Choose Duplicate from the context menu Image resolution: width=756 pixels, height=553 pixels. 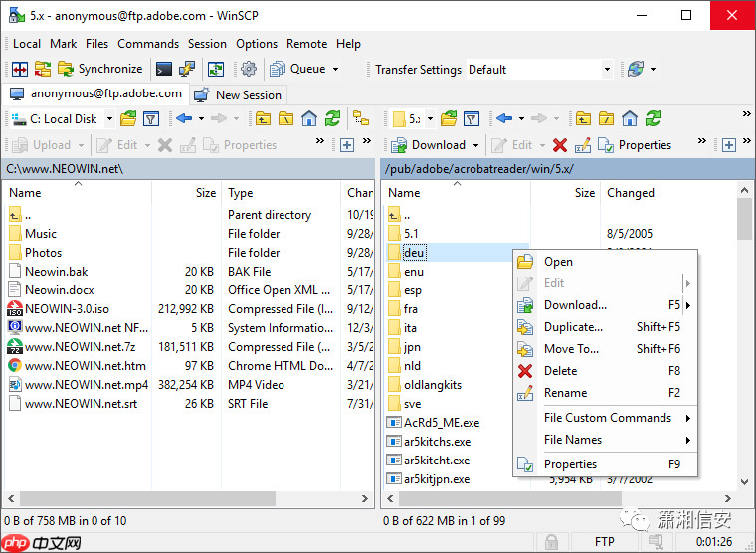573,327
